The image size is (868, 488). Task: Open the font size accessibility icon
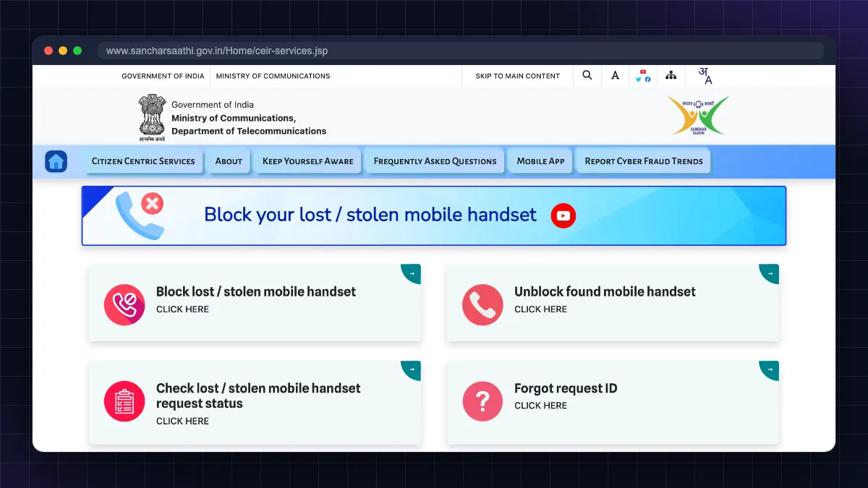click(x=615, y=75)
